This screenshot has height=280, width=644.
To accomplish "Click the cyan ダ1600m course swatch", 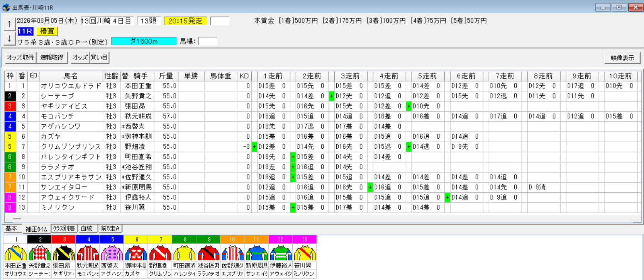I will pyautogui.click(x=144, y=41).
